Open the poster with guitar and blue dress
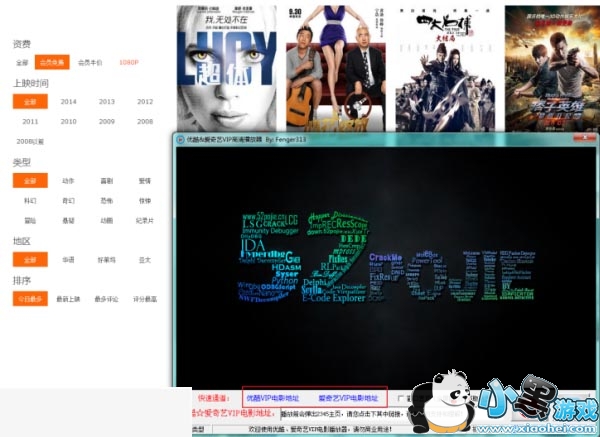This screenshot has height=437, width=600. tap(336, 68)
